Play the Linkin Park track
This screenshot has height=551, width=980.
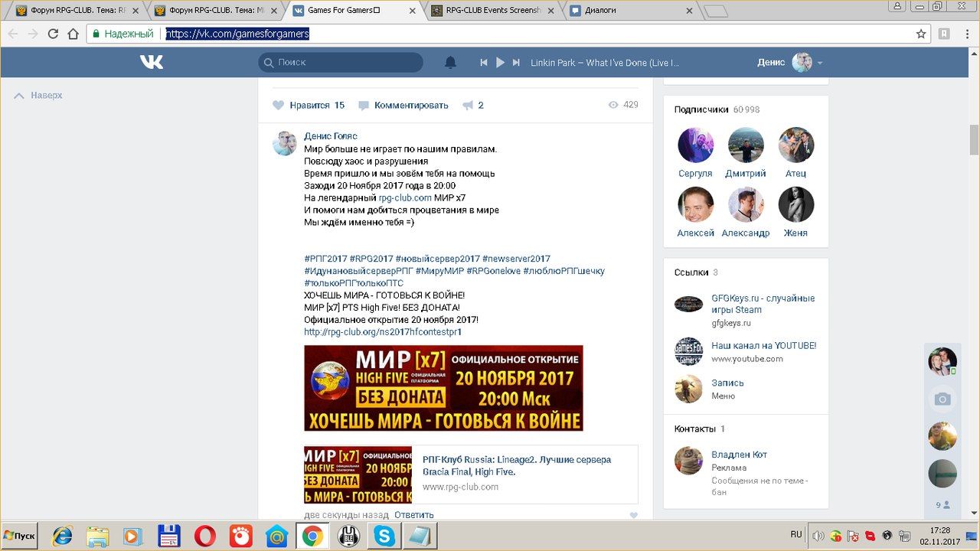click(x=500, y=63)
